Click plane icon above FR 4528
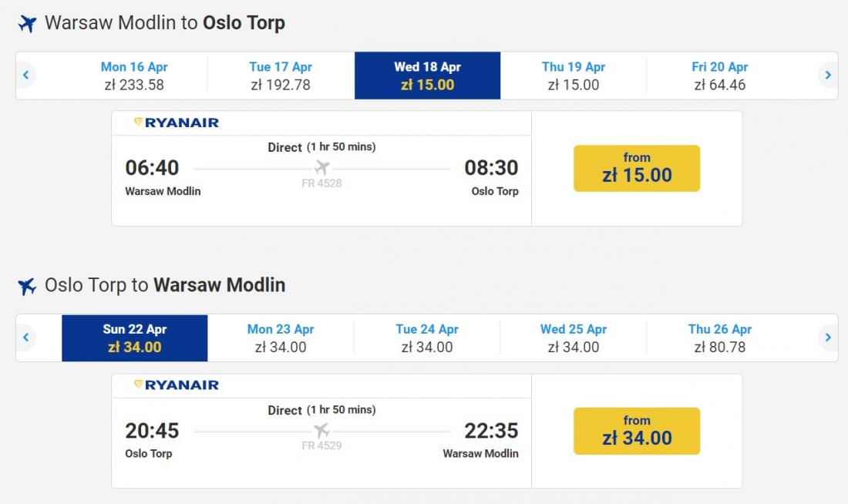 click(321, 168)
